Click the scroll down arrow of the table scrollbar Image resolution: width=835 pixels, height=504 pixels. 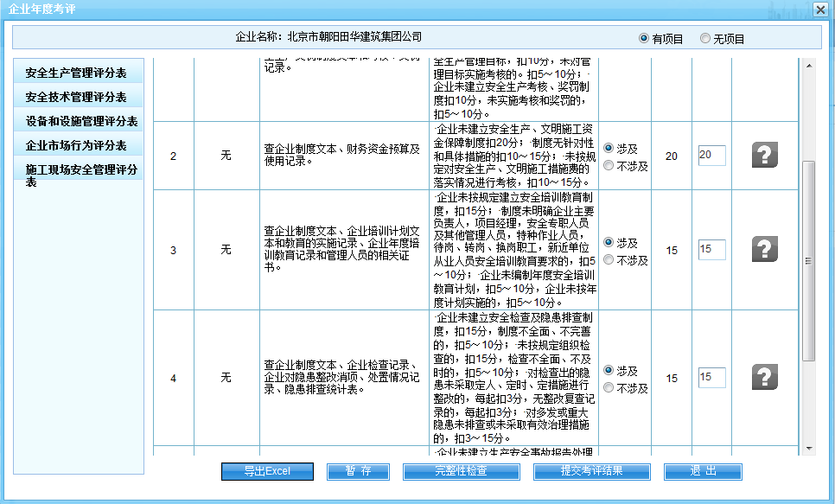pos(809,448)
